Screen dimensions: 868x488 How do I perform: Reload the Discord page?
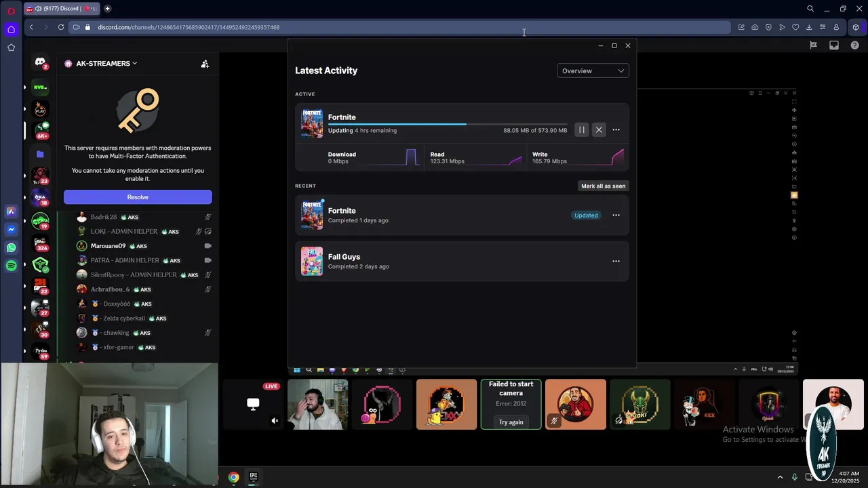pyautogui.click(x=60, y=27)
